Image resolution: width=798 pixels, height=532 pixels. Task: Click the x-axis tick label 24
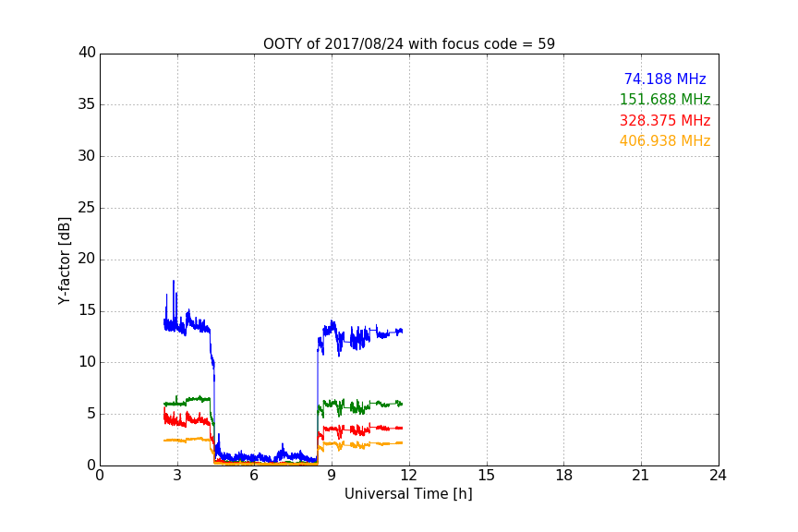tap(718, 476)
